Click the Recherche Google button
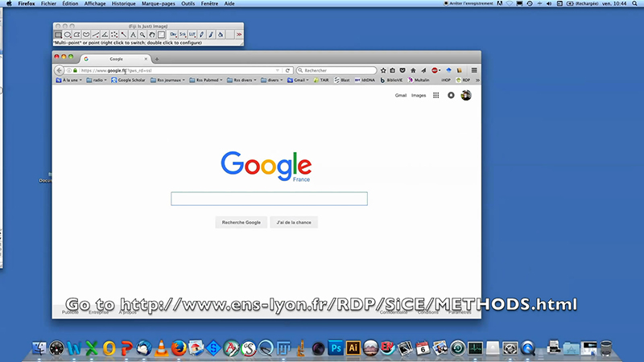The height and width of the screenshot is (362, 644). [241, 223]
